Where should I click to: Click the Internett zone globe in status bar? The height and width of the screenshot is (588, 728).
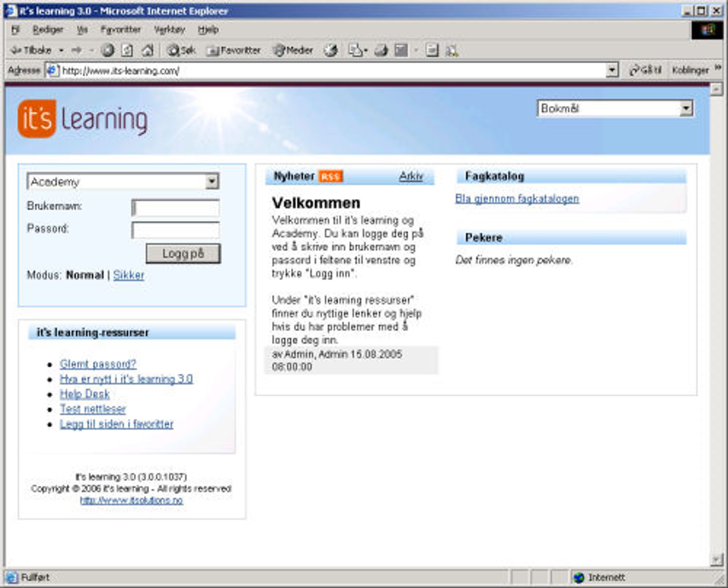(579, 577)
